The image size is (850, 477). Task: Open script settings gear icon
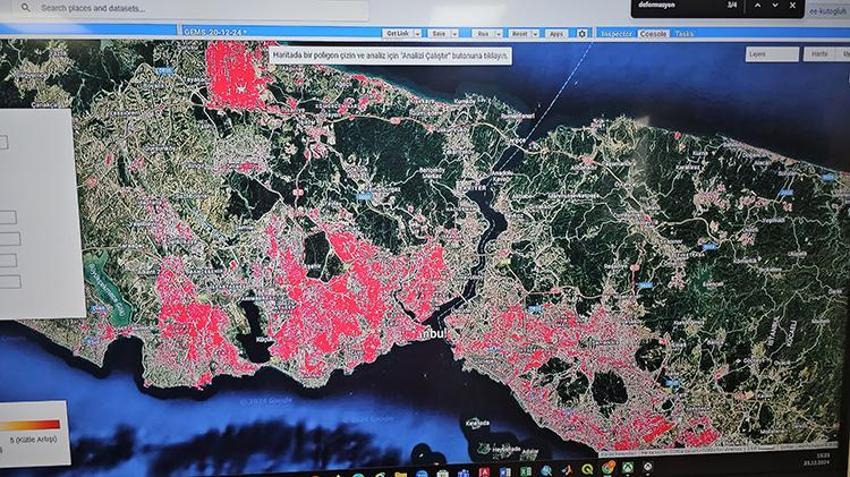(x=582, y=34)
